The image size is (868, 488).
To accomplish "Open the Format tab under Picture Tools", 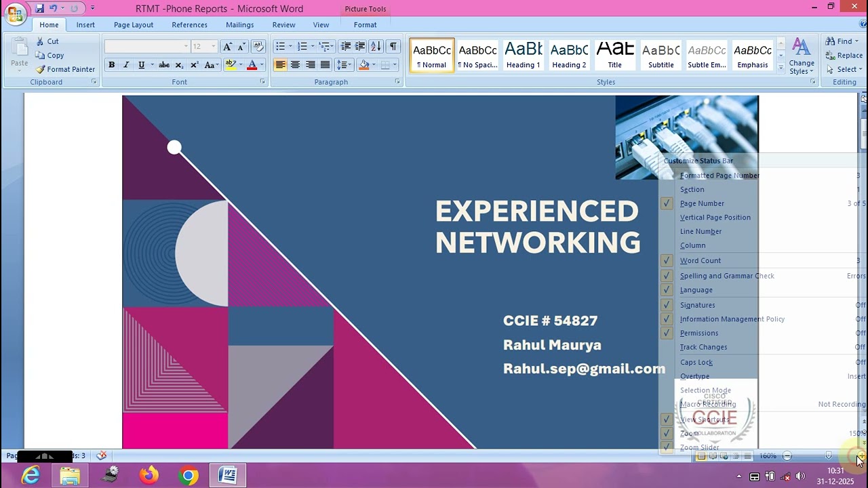I will (x=365, y=25).
